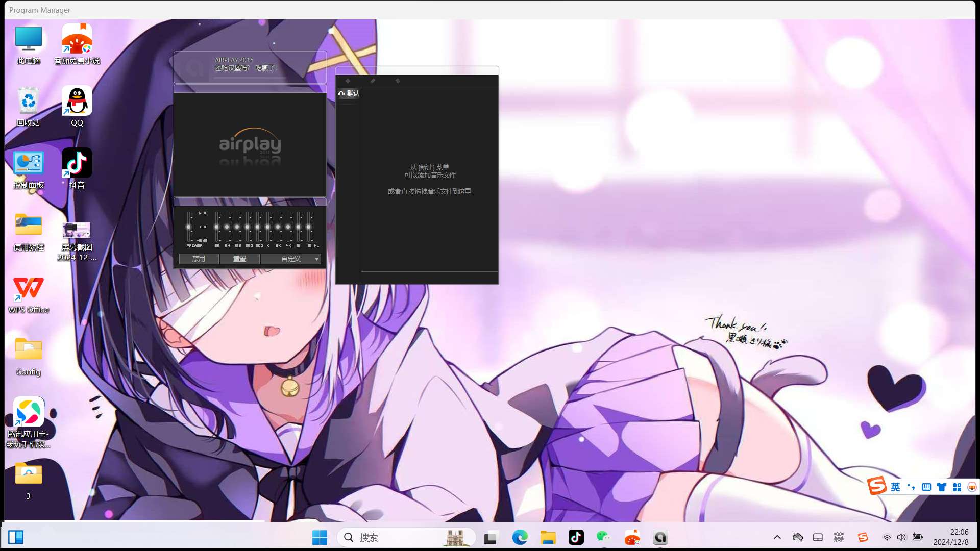Click the song title text 还吃汉堡吗? 吃腻了!
The image size is (980, 551).
pyautogui.click(x=246, y=68)
